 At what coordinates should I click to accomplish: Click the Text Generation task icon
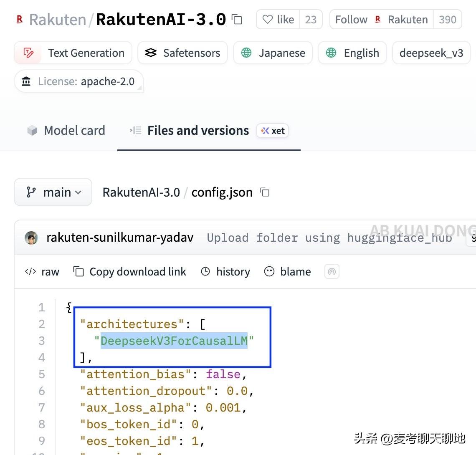pyautogui.click(x=28, y=53)
